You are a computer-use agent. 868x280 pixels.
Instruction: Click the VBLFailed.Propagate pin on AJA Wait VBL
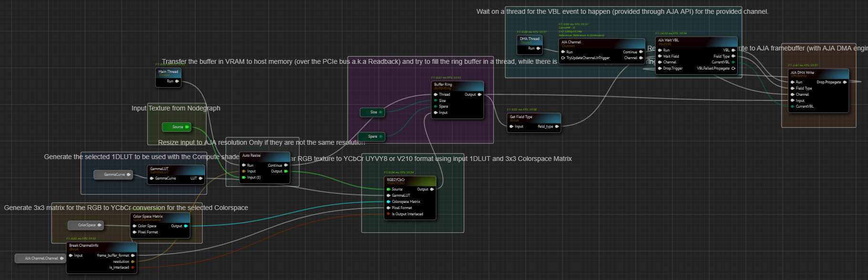[x=733, y=69]
